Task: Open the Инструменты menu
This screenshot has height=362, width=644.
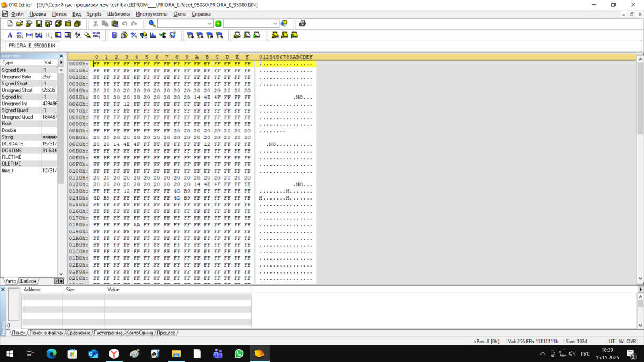Action: coord(152,14)
